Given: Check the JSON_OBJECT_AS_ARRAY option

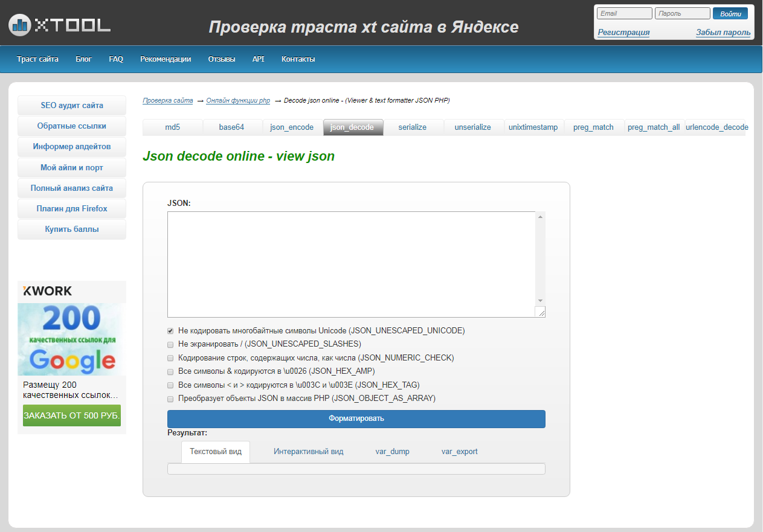Looking at the screenshot, I should (170, 399).
